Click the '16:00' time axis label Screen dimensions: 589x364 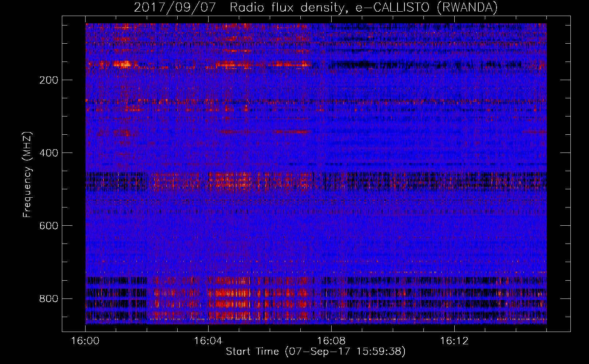point(85,341)
